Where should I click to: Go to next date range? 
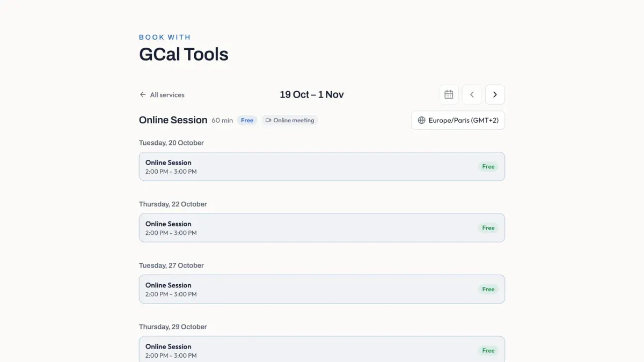(495, 94)
